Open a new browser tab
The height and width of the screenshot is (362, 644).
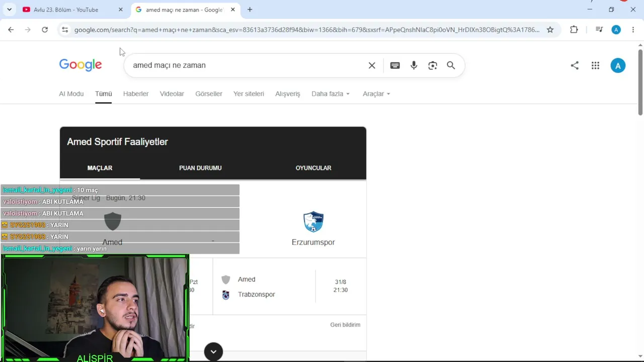(250, 10)
